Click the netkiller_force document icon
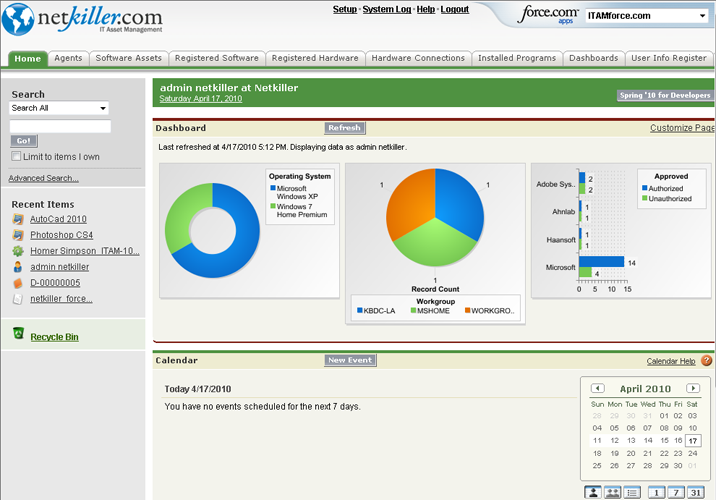Viewport: 716px width, 500px height. pyautogui.click(x=18, y=299)
